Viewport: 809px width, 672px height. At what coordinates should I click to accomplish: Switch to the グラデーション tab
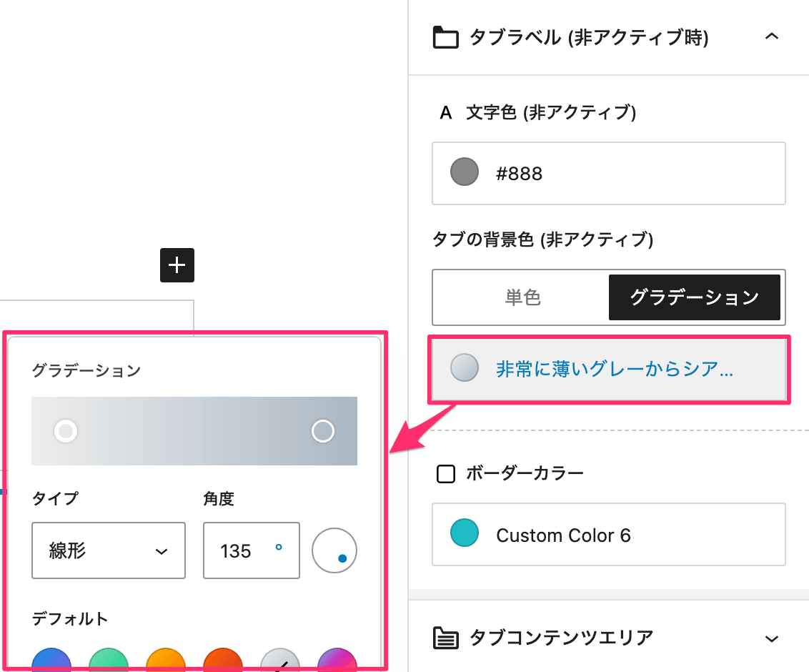pos(693,297)
